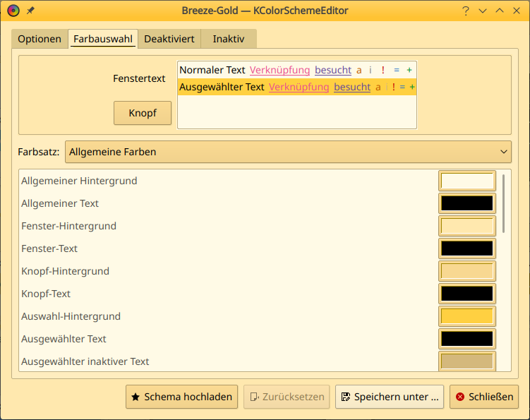Click the Allgemeiner Hintergrund row label

(x=79, y=181)
